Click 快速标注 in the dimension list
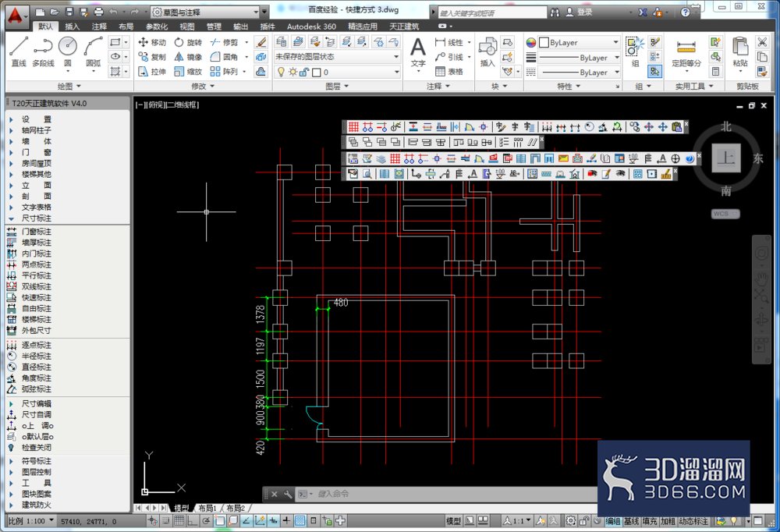780x532 pixels. coord(36,298)
